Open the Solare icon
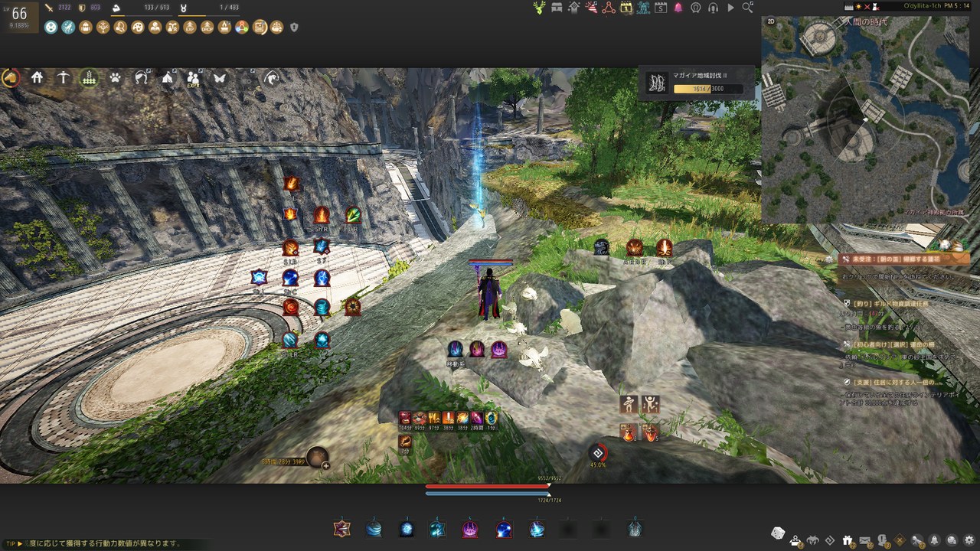The height and width of the screenshot is (551, 980). [643, 8]
